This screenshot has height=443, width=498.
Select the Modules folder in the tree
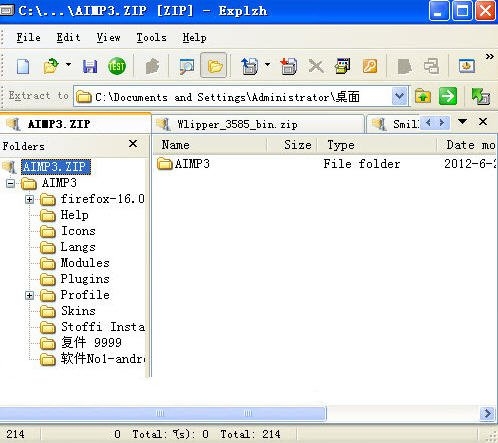click(x=85, y=263)
